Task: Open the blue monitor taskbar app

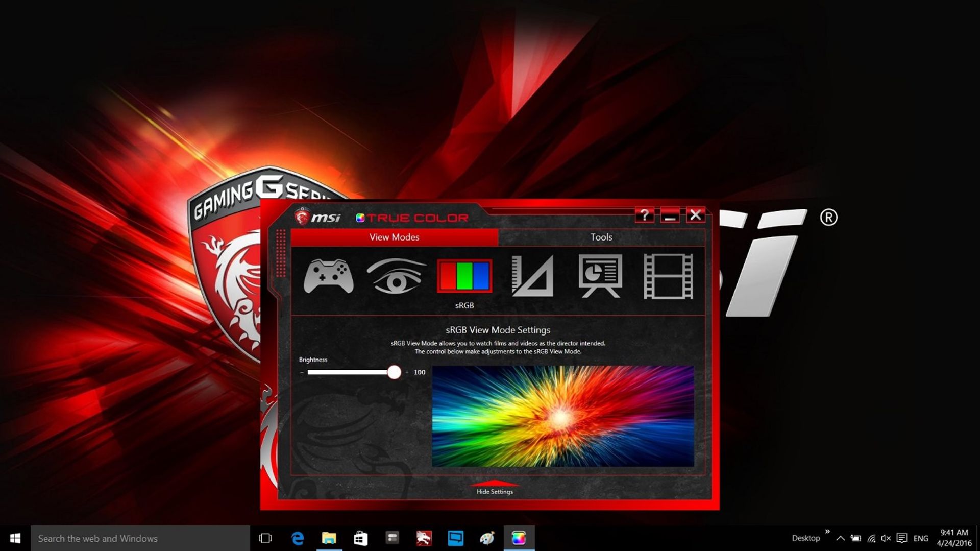Action: coord(455,538)
